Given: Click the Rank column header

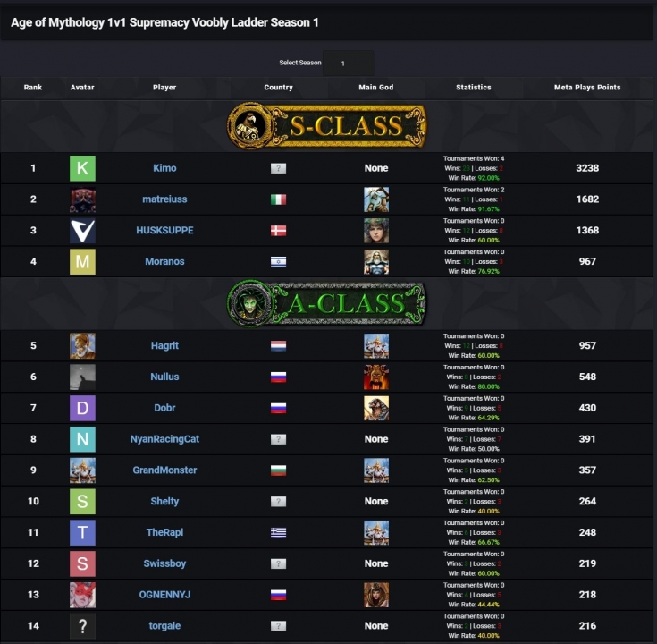Looking at the screenshot, I should pyautogui.click(x=33, y=88).
